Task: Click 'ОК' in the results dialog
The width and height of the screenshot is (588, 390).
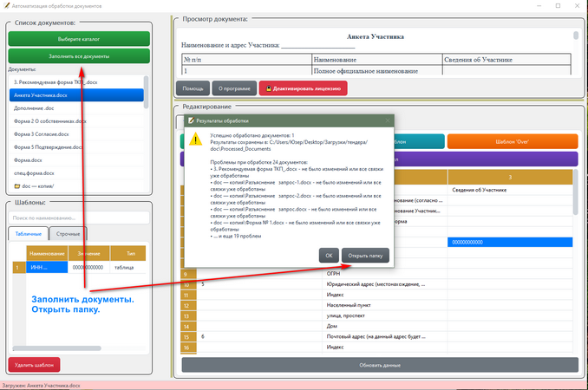Action: click(x=329, y=256)
